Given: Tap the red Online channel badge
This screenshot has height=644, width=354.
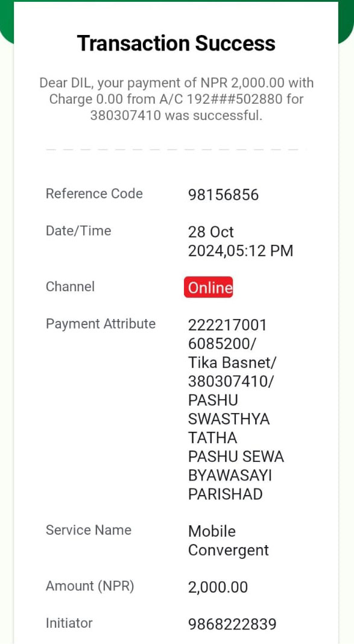Looking at the screenshot, I should pos(208,287).
